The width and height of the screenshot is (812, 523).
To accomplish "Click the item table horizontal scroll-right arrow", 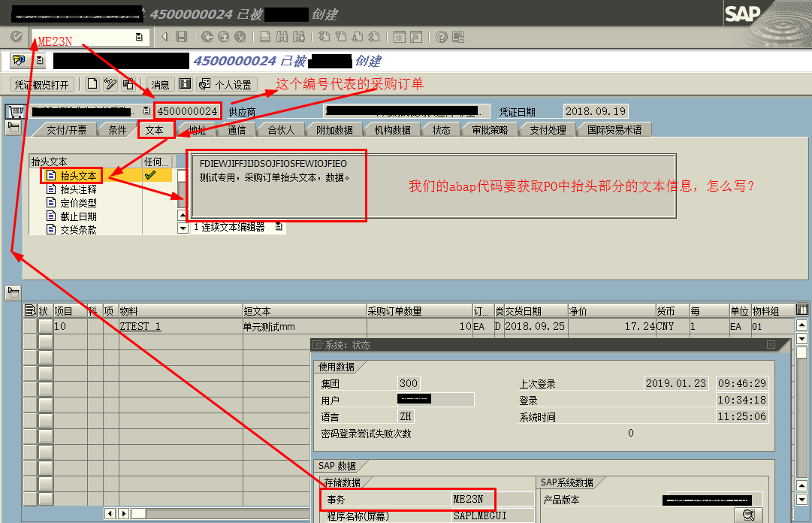I will (x=123, y=514).
